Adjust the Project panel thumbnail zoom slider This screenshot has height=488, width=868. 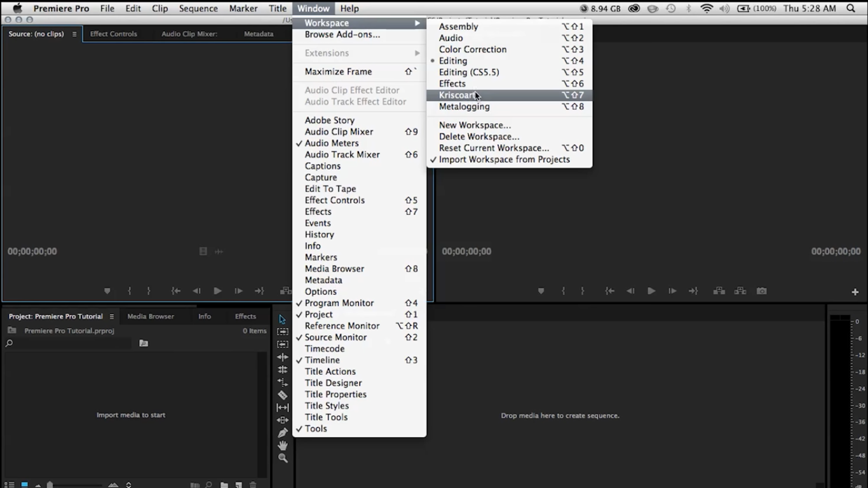pyautogui.click(x=50, y=485)
